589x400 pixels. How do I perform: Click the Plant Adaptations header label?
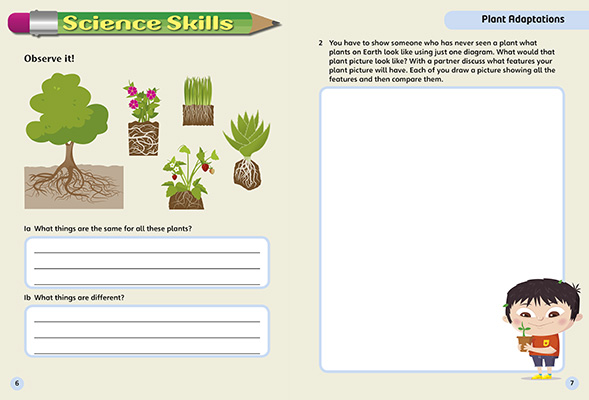point(523,19)
